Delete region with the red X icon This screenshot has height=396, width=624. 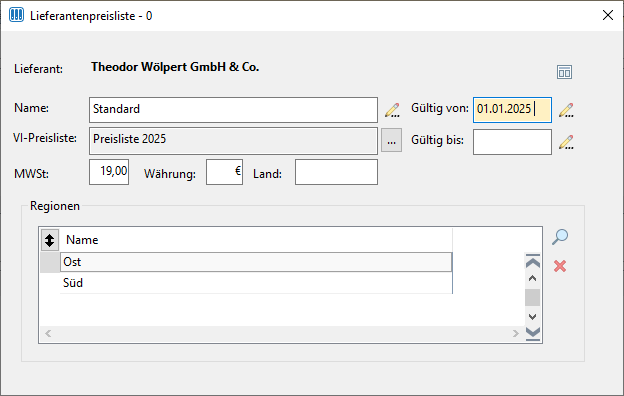(560, 266)
